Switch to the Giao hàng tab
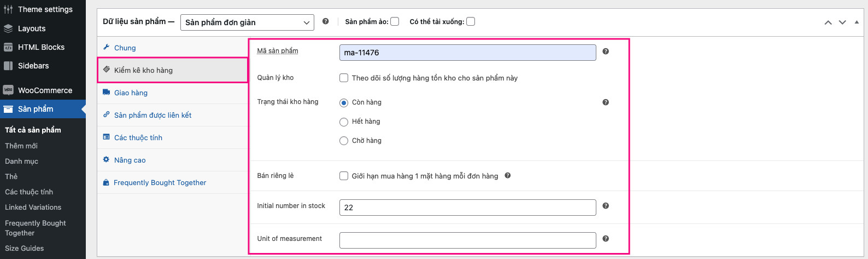The height and width of the screenshot is (259, 868). pyautogui.click(x=131, y=93)
